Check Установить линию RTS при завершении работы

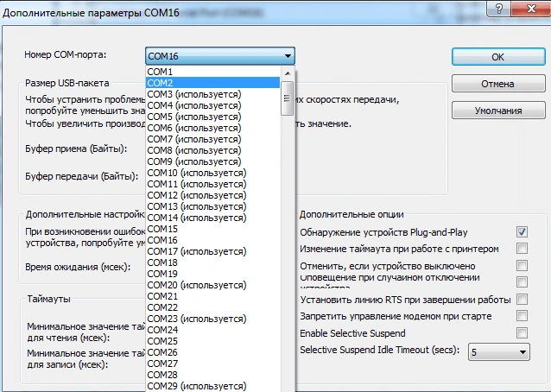[x=522, y=300]
